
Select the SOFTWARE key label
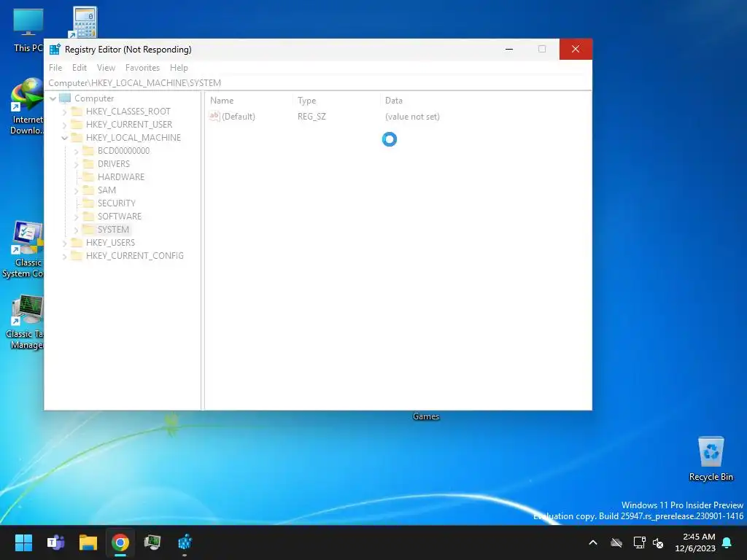[x=120, y=216]
